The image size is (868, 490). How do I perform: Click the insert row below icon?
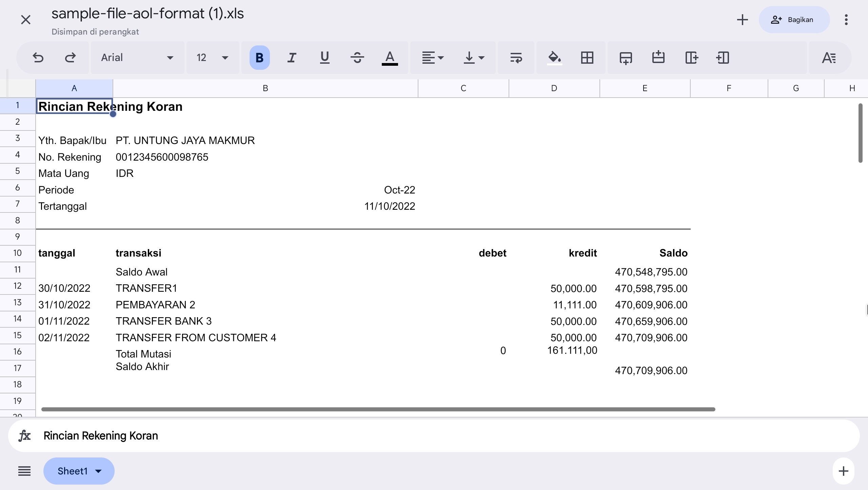tap(626, 58)
